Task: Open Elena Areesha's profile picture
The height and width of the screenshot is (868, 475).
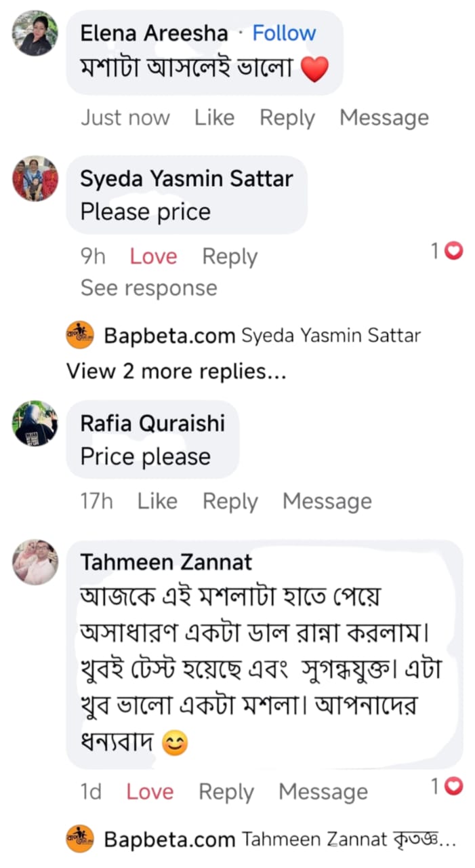Action: coord(35,33)
